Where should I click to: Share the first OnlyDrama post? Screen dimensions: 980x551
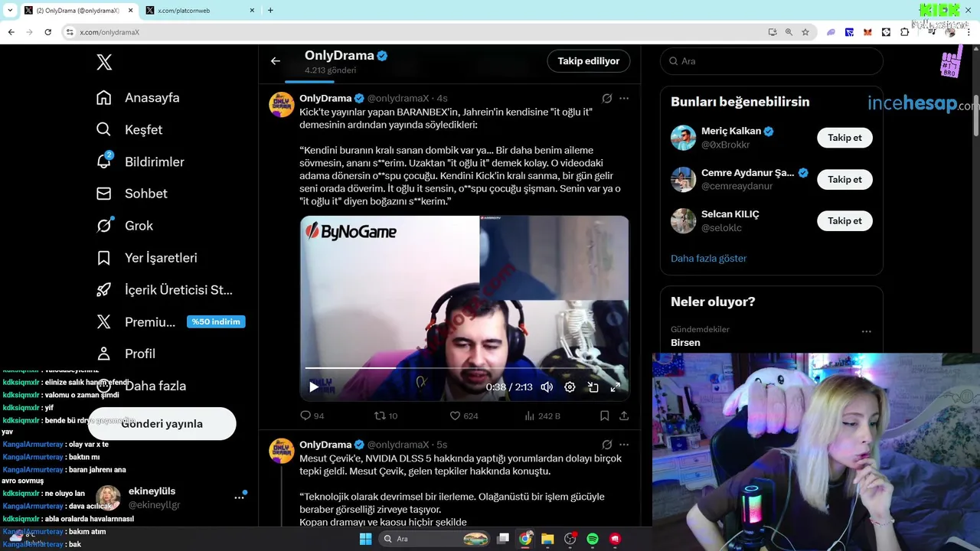pos(624,416)
